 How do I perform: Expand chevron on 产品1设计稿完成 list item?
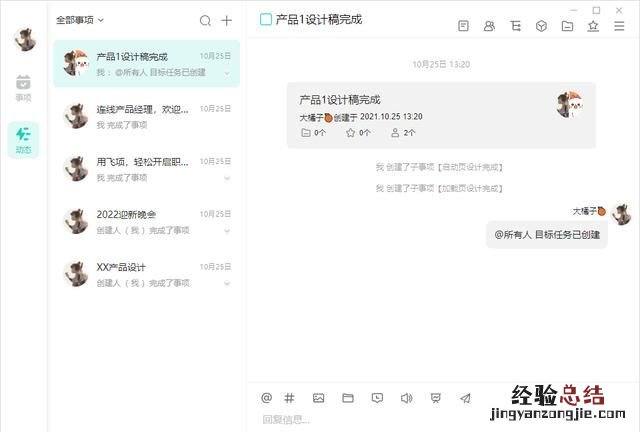(x=227, y=73)
